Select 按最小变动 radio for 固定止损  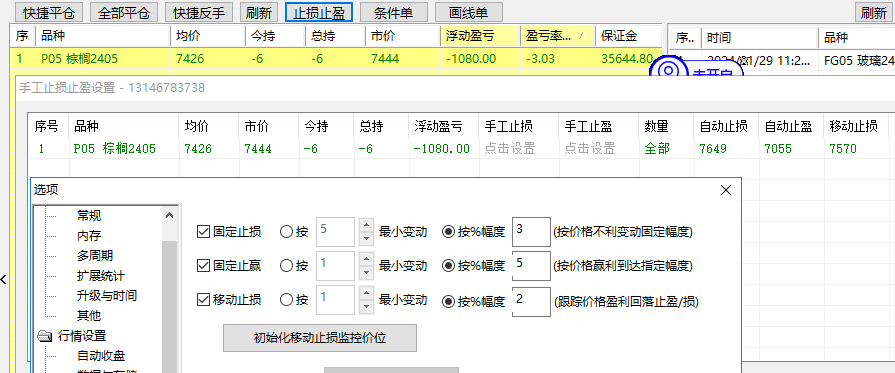287,232
